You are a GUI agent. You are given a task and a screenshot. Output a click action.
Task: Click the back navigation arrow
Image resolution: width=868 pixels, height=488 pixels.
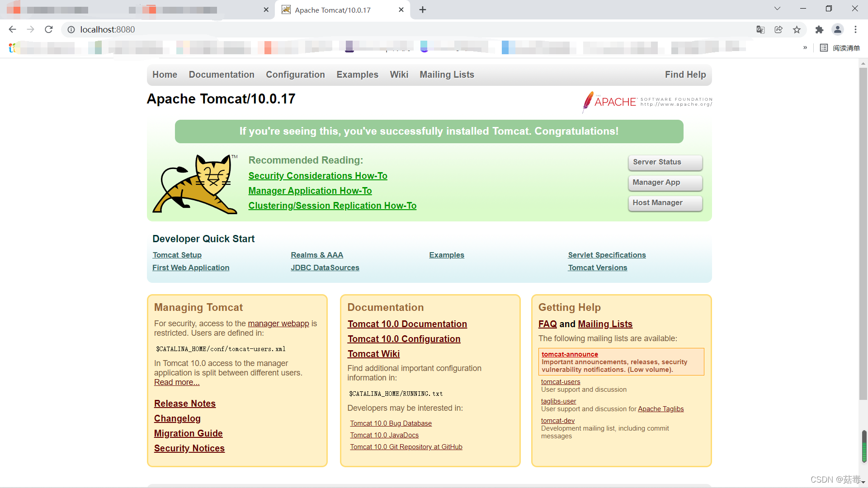12,29
